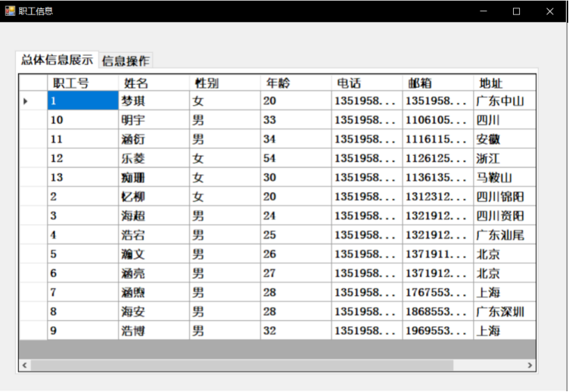Viewport: 569px width, 392px height.
Task: Select the name cell 梦琪
Action: tap(154, 101)
